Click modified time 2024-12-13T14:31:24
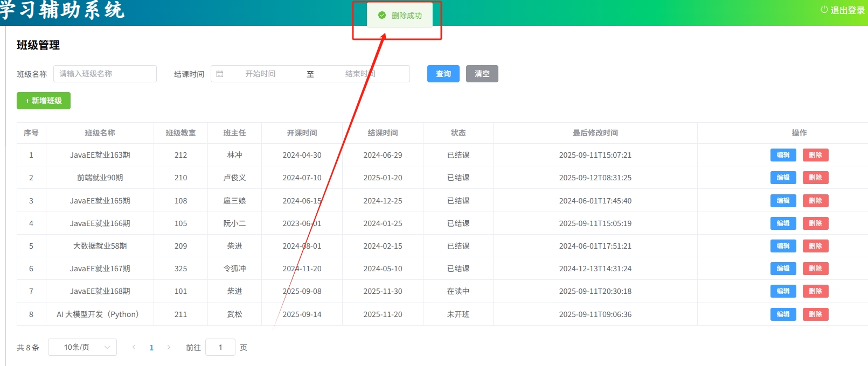The image size is (868, 366). [595, 269]
